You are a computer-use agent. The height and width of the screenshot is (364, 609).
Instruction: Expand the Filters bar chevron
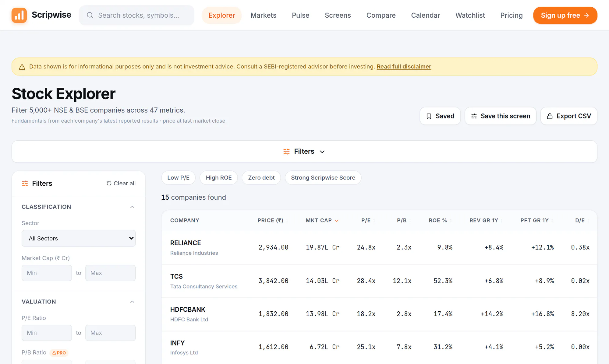pos(322,152)
